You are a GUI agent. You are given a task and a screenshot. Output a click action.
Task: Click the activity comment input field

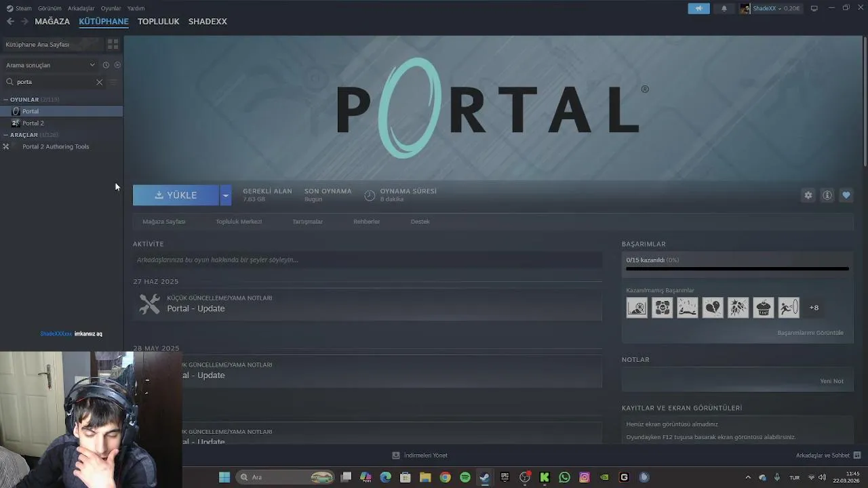pos(368,260)
